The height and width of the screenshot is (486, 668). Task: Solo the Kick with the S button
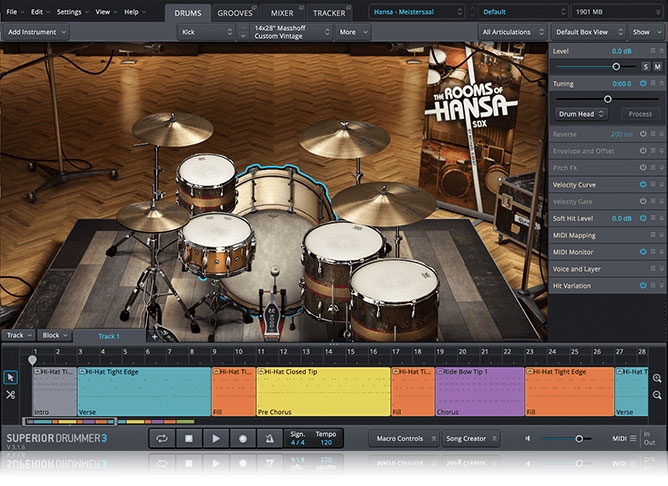tap(643, 66)
